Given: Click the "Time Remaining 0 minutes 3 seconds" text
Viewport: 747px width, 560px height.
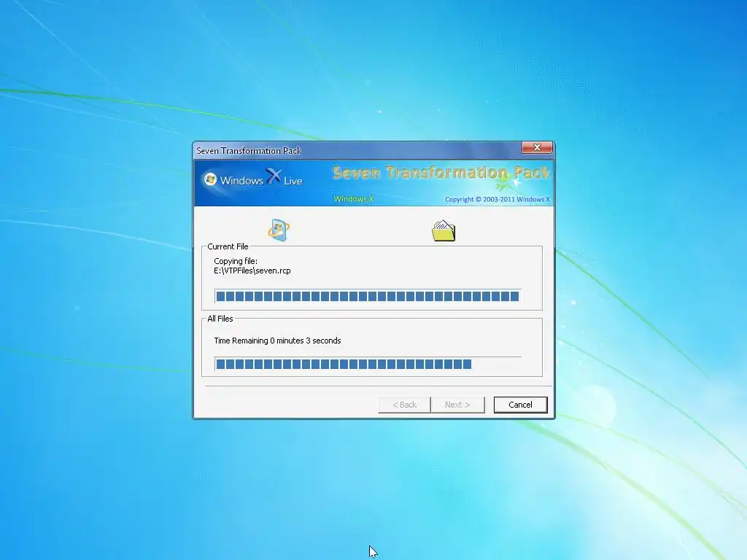Looking at the screenshot, I should (277, 341).
